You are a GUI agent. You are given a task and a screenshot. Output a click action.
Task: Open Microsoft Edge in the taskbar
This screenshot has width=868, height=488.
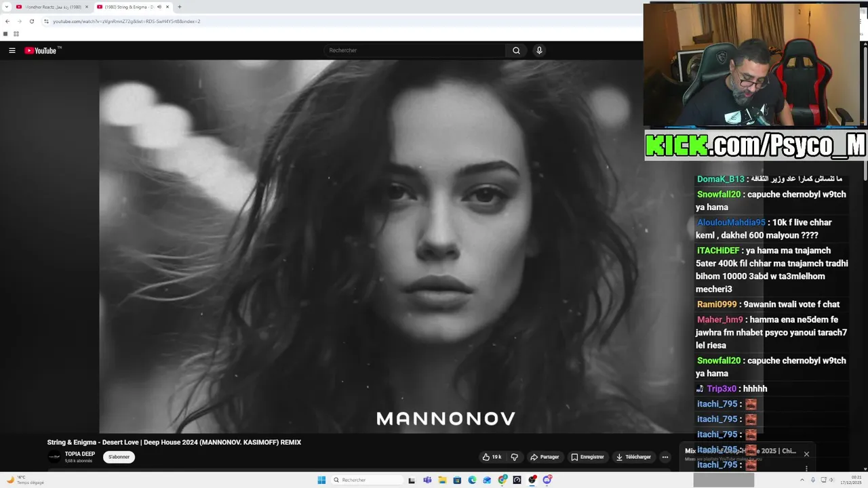[x=472, y=480]
